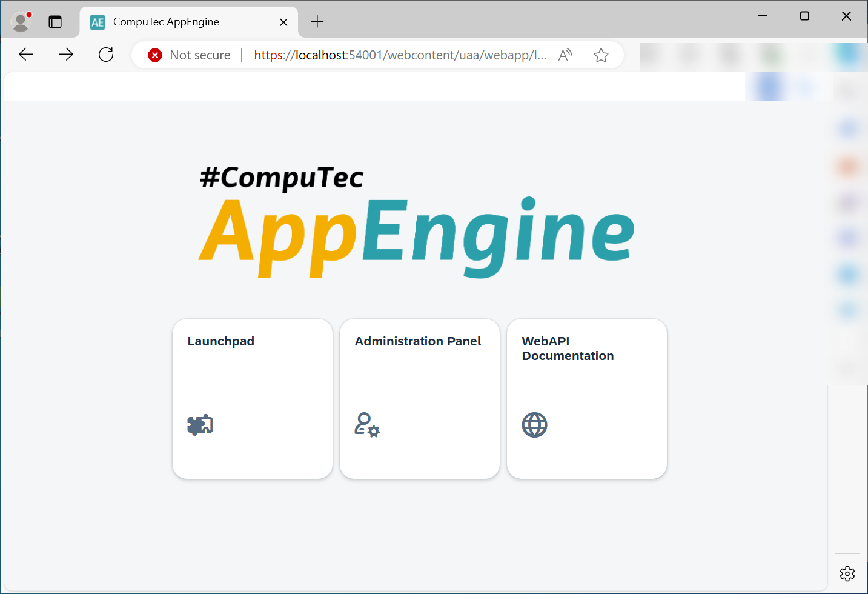Viewport: 868px width, 594px height.
Task: Open the Administration Panel tile
Action: pos(420,399)
